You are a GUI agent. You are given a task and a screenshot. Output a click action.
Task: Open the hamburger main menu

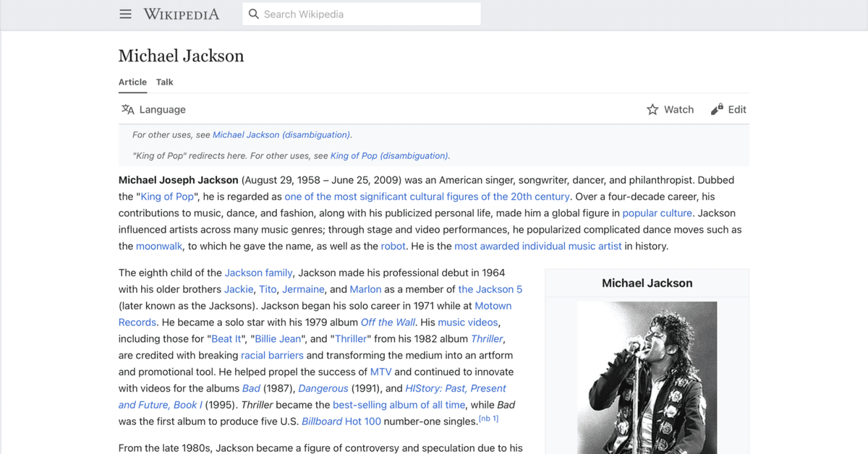pos(126,14)
